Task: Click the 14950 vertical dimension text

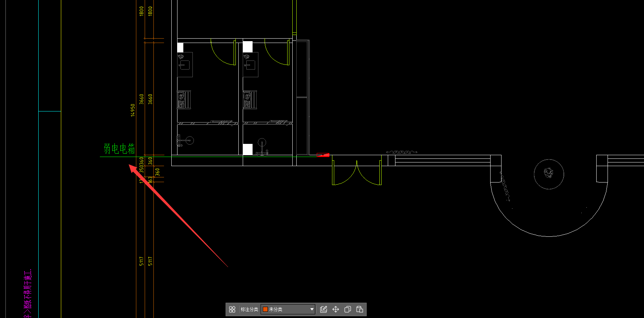Action: [133, 110]
